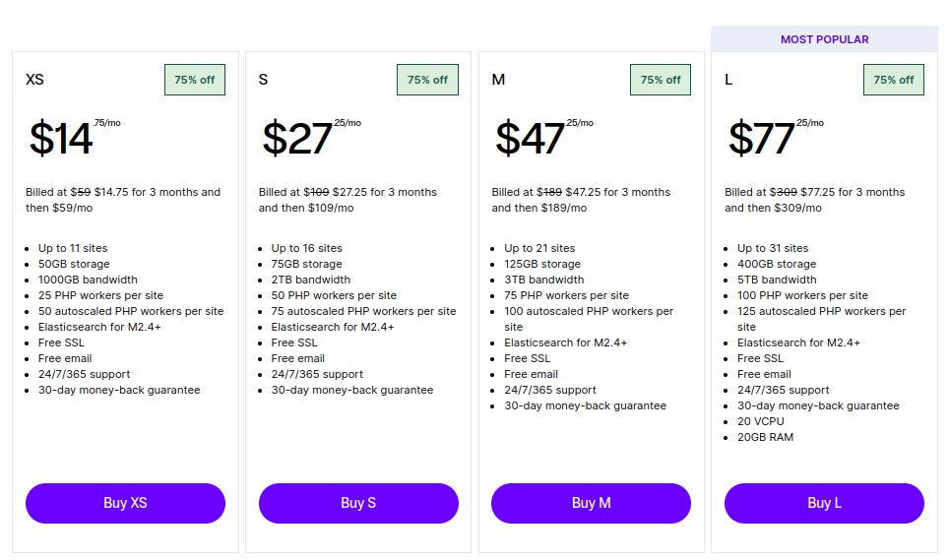The image size is (948, 560).
Task: Click the M plan title
Action: (x=498, y=80)
